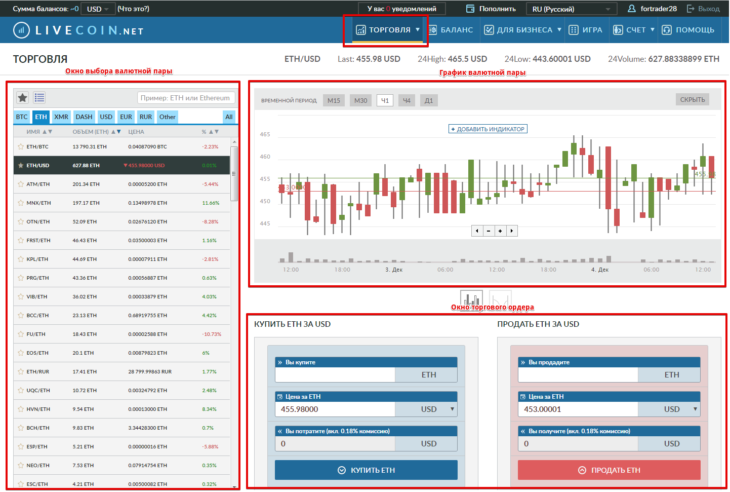This screenshot has height=492, width=730.
Task: Focus the currency pair search field
Action: click(186, 98)
